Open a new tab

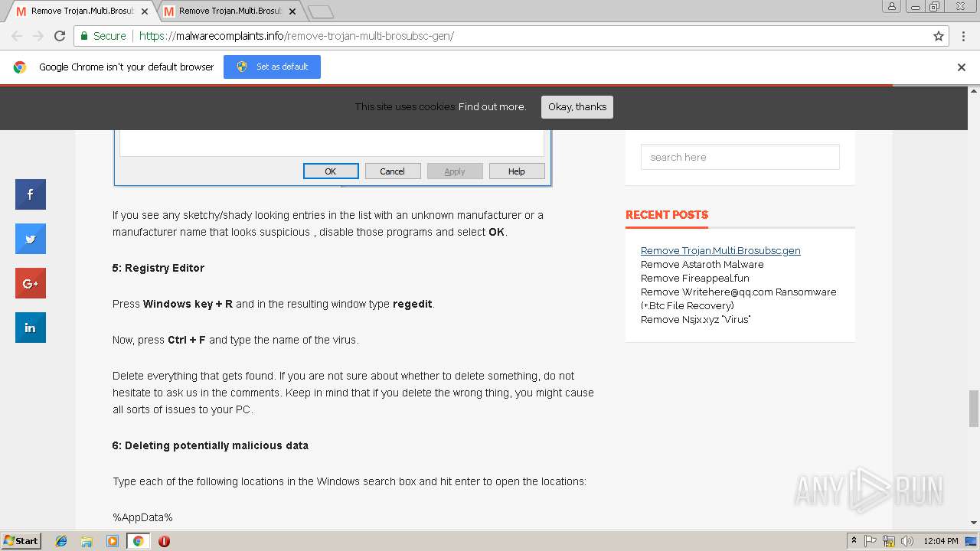click(320, 11)
